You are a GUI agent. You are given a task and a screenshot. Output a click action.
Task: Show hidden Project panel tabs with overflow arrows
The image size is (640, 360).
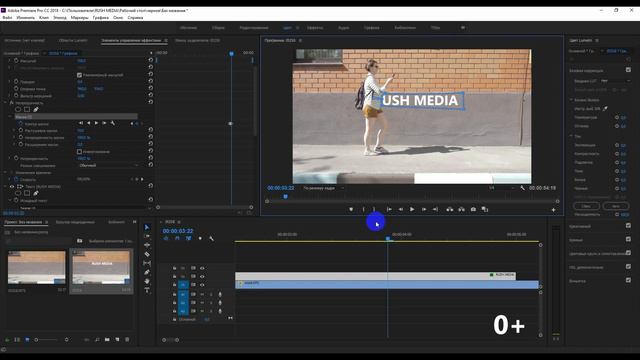(x=134, y=222)
